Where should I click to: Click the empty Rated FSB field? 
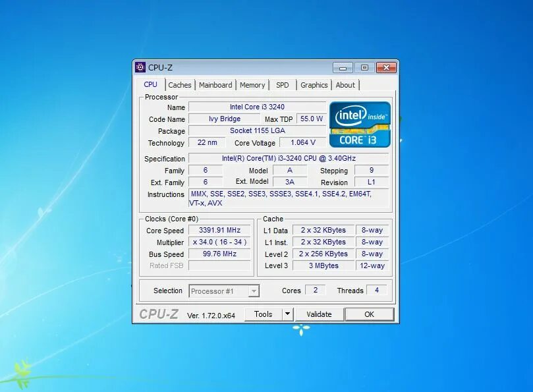[x=219, y=266]
